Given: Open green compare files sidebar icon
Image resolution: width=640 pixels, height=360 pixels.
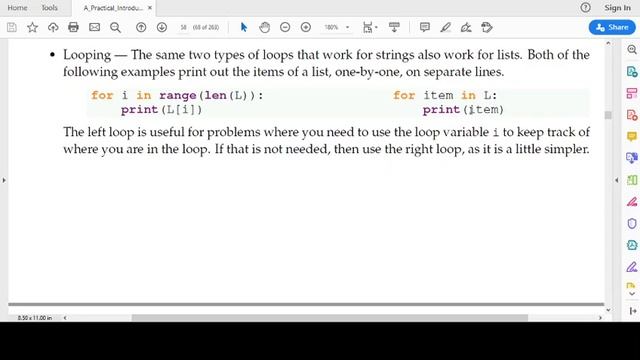Looking at the screenshot, I should pos(632,180).
